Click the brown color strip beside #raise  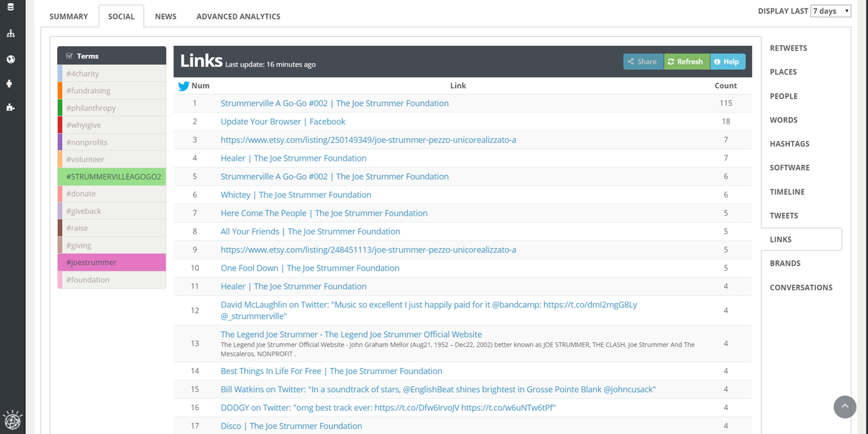point(60,228)
